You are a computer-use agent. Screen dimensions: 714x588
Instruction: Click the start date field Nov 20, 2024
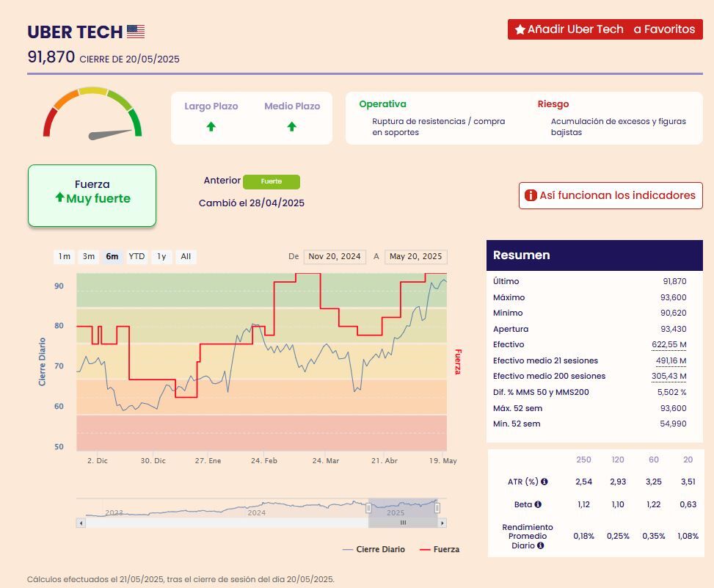[x=335, y=256]
